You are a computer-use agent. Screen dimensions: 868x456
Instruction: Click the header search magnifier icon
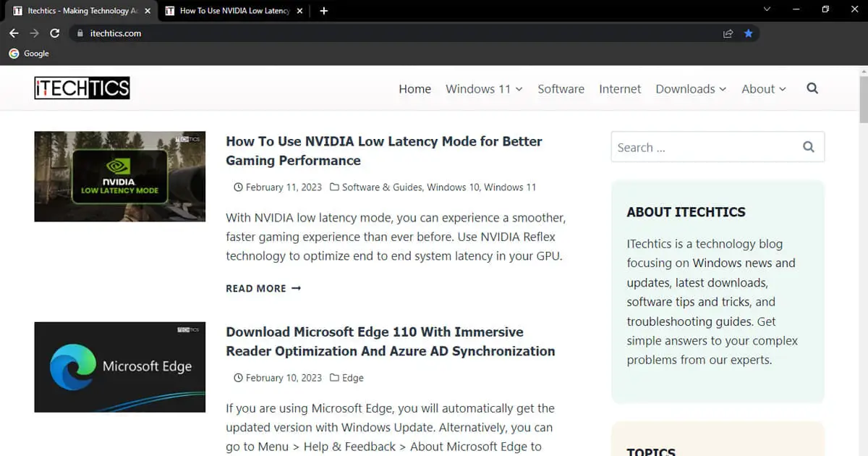(x=812, y=88)
